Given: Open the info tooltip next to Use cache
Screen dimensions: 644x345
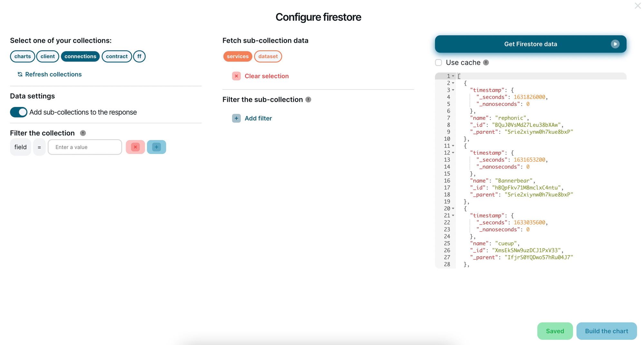Looking at the screenshot, I should click(486, 62).
